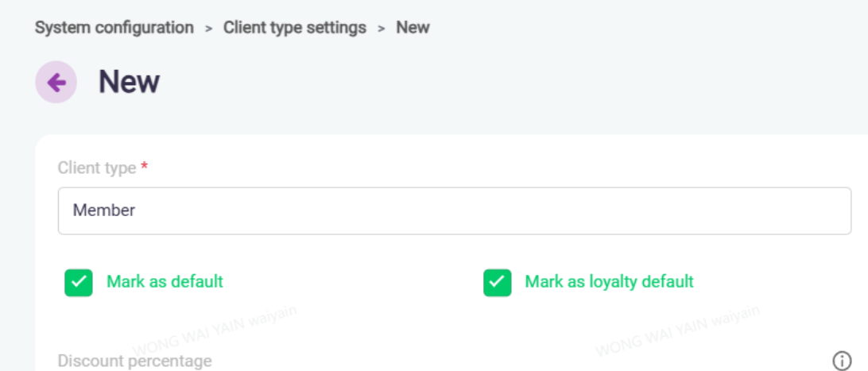Screen dimensions: 868x371
Task: Click the watermark under 'Mark as loyalty default'
Action: (x=677, y=331)
